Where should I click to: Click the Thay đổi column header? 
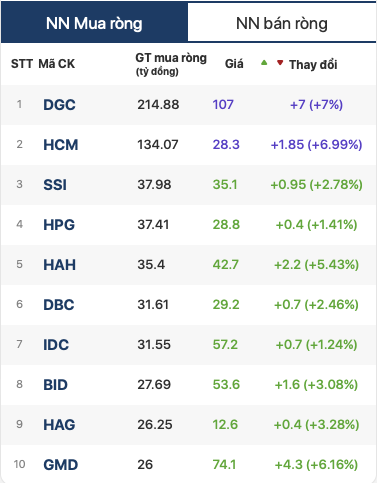(313, 64)
